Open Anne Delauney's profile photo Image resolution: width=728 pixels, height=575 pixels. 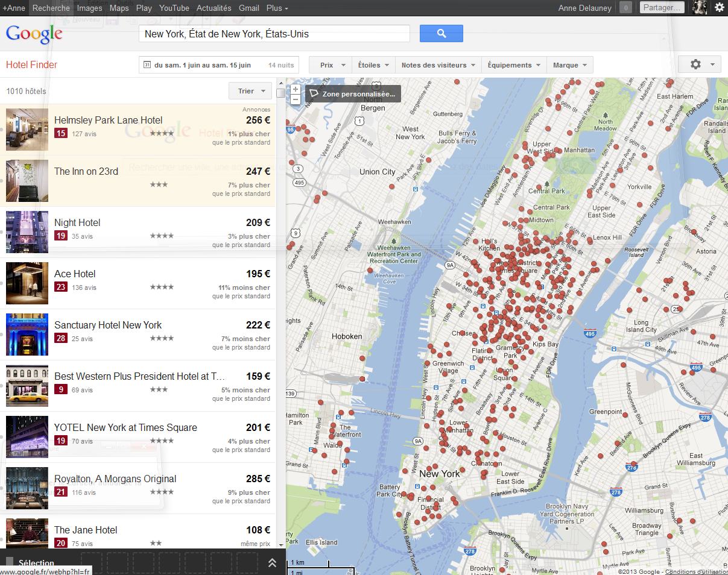click(x=700, y=8)
